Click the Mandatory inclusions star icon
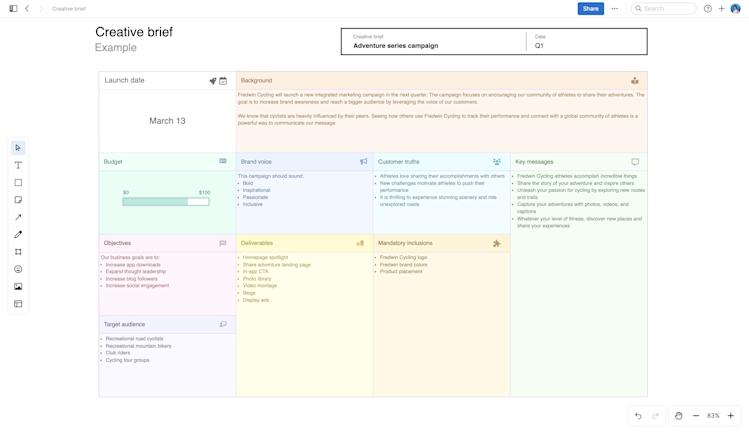 pyautogui.click(x=497, y=243)
